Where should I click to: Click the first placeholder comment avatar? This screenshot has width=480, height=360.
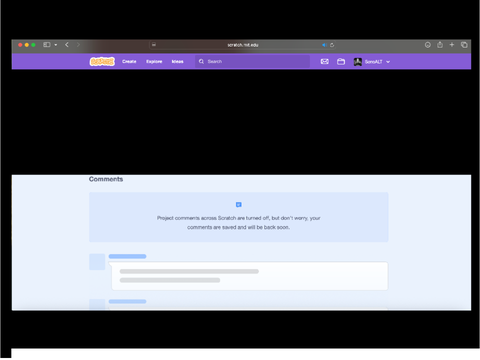point(97,262)
